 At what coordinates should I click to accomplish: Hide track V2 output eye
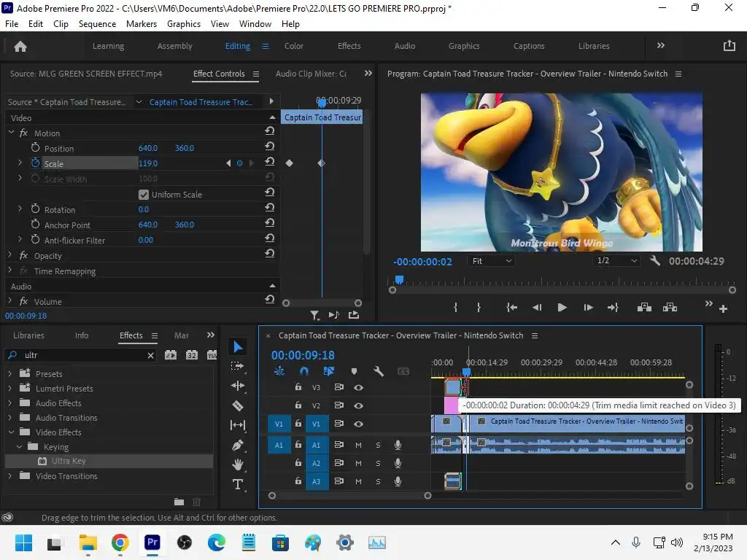point(359,405)
